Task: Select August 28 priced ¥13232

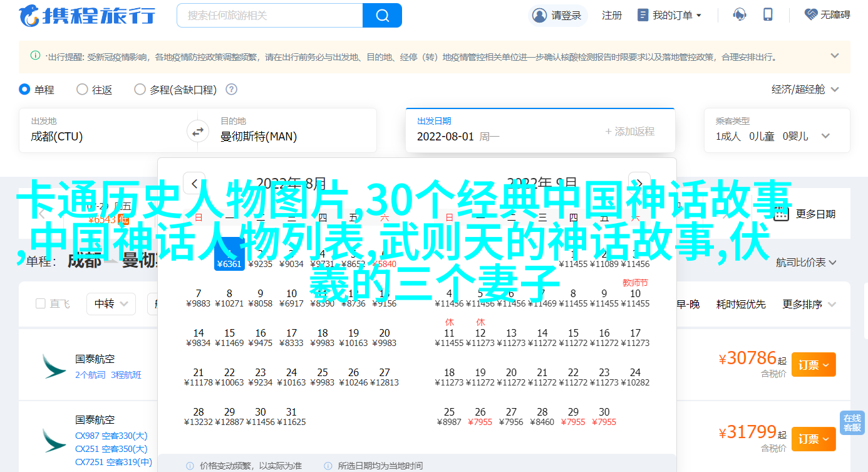Action: (199, 416)
